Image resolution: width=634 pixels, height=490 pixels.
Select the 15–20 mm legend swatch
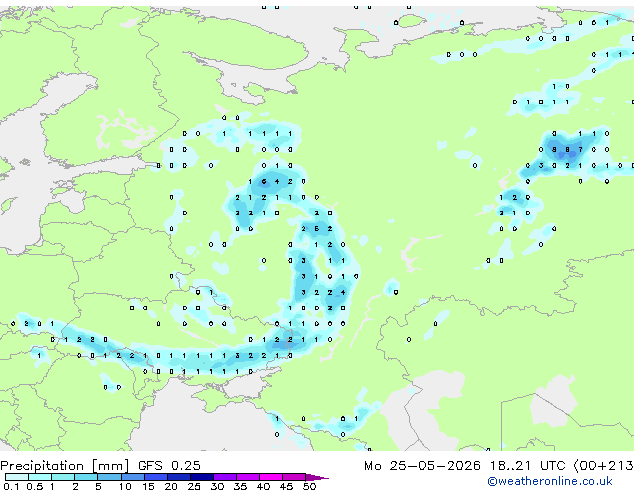tap(156, 477)
